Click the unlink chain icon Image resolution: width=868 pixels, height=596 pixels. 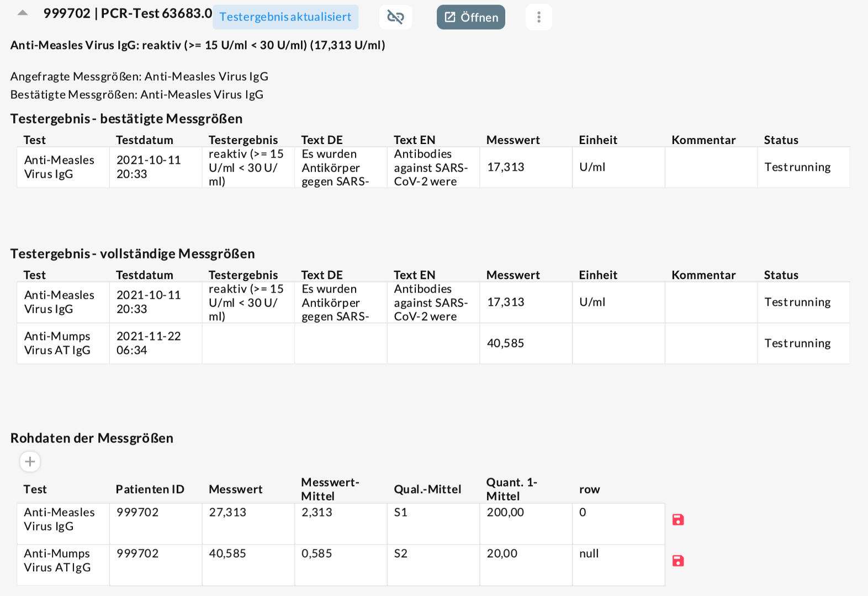[x=395, y=17]
